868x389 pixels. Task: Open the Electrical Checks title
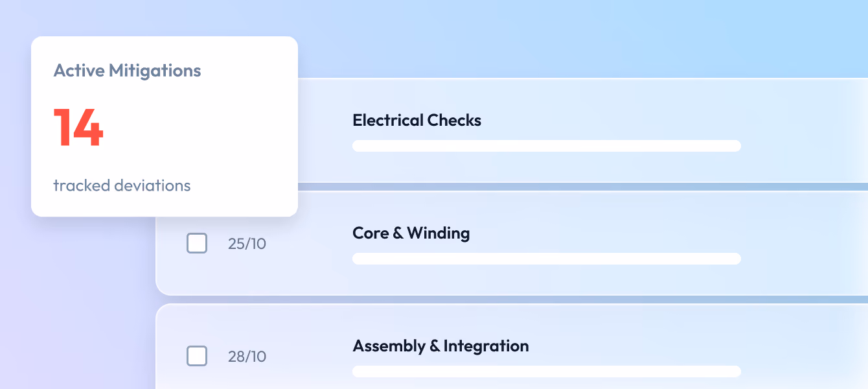click(417, 120)
